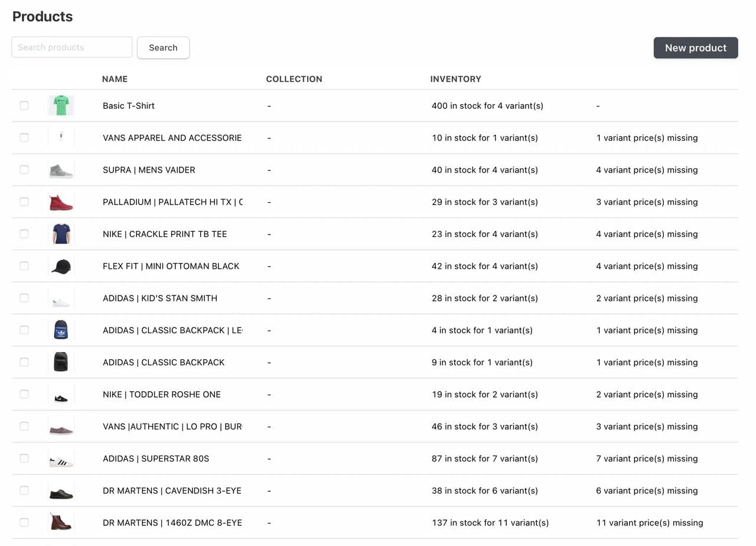
Task: Open the DR MARTENS 1460Z boot thumbnail
Action: 61,522
